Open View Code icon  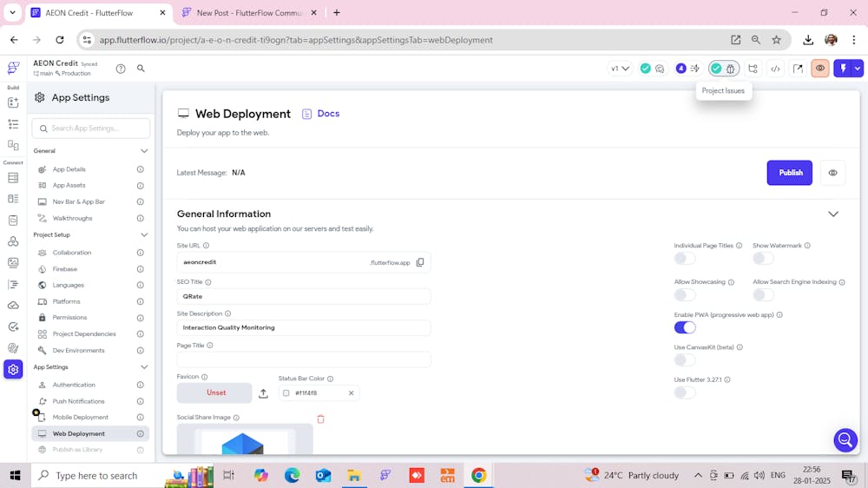click(x=775, y=69)
